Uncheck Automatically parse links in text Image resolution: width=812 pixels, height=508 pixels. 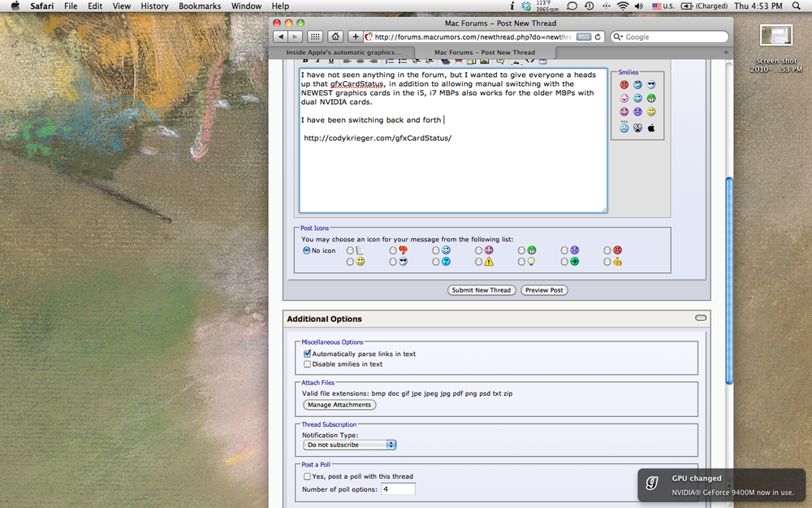point(307,354)
